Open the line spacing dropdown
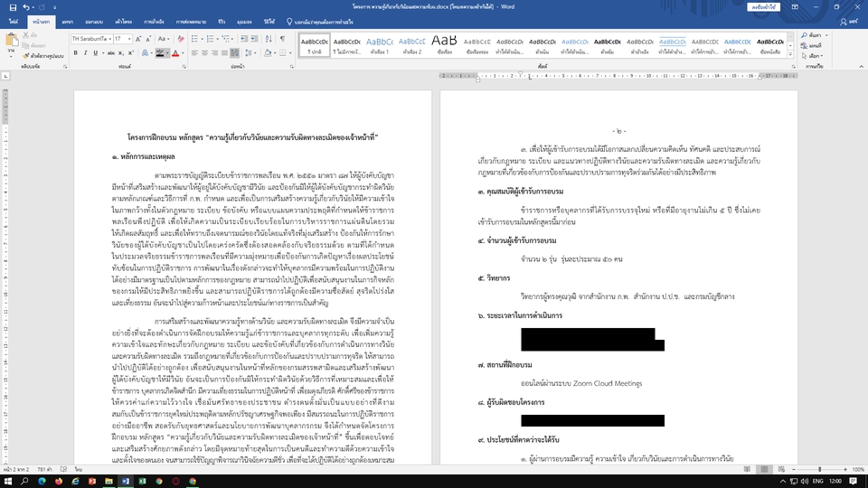Image resolution: width=868 pixels, height=488 pixels. pyautogui.click(x=250, y=53)
